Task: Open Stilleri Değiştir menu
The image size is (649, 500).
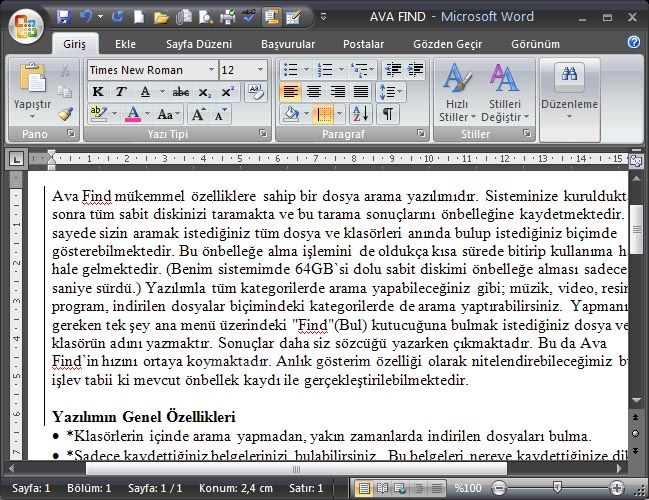Action: 505,92
